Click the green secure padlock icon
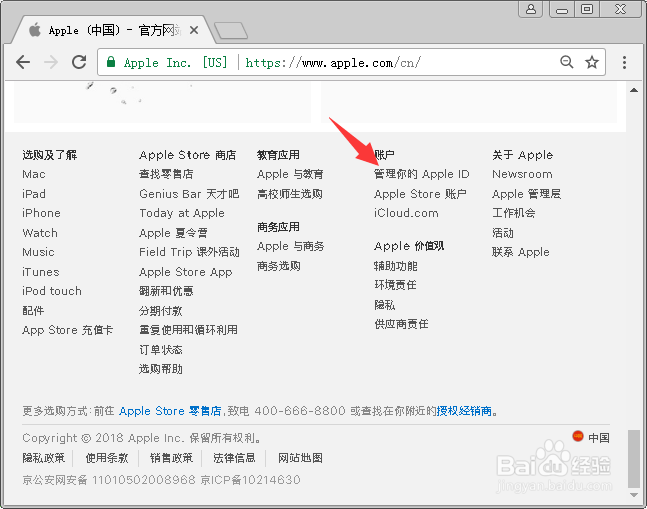This screenshot has width=647, height=509. coord(111,62)
